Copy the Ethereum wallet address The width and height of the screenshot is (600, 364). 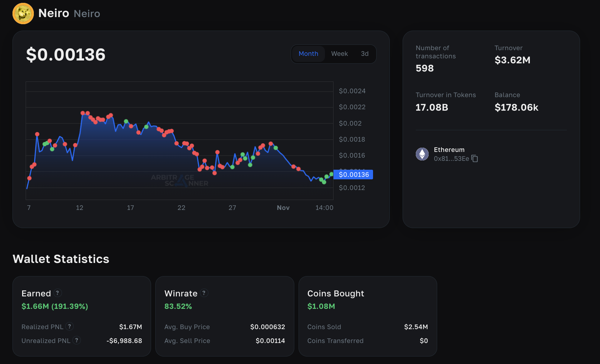click(475, 158)
